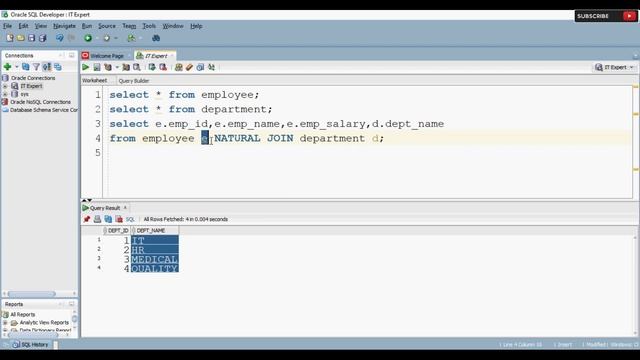Click the Unshared SQL Worksheet icon
Viewport: 640px width, 360px height.
point(178,67)
